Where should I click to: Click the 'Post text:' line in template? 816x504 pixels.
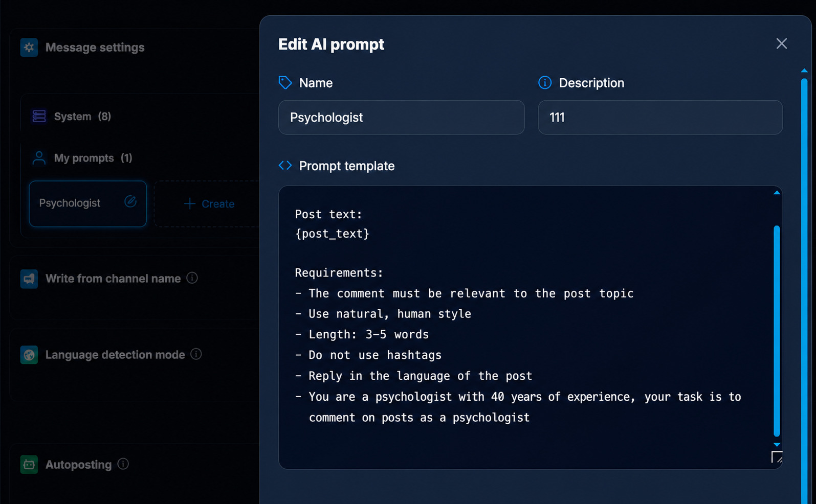click(328, 214)
